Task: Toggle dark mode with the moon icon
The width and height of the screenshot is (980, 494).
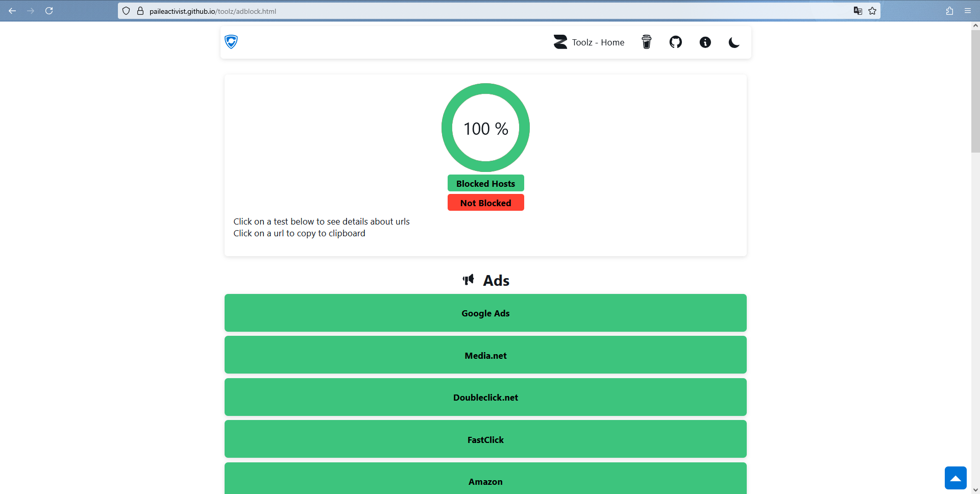Action: click(734, 42)
